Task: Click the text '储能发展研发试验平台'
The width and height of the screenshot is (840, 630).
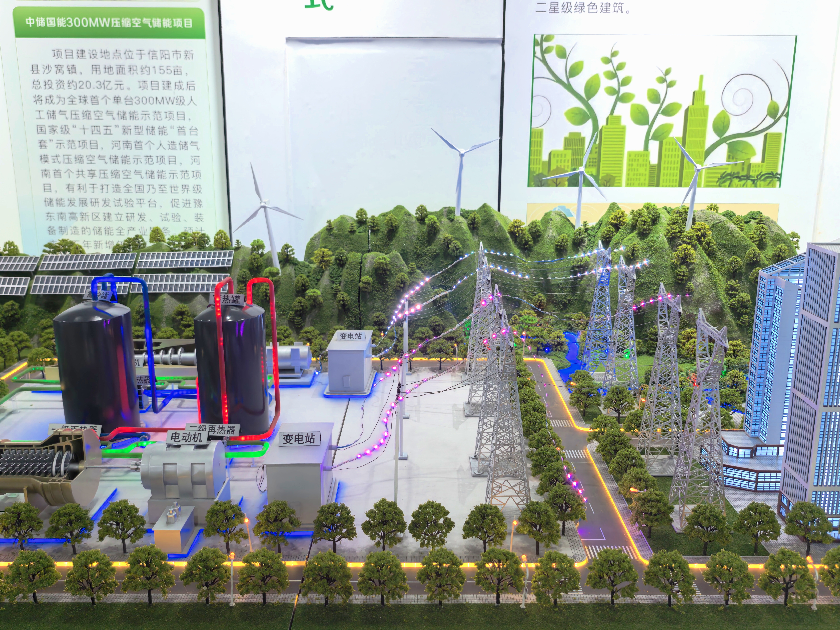Action: [x=100, y=203]
